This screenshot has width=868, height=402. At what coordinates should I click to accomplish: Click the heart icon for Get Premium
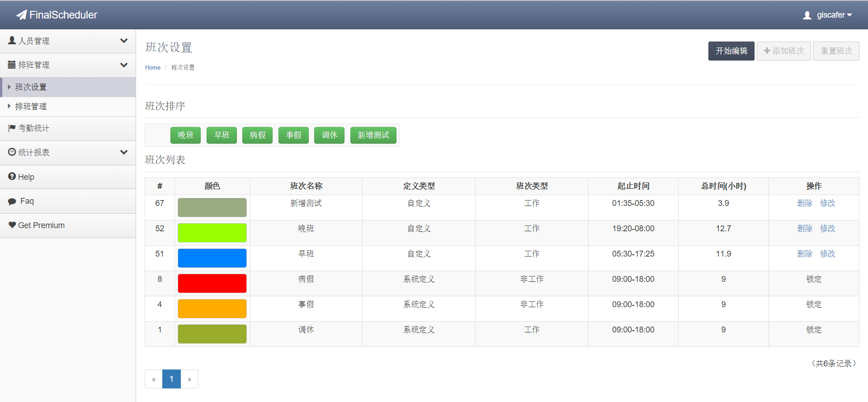pyautogui.click(x=12, y=225)
